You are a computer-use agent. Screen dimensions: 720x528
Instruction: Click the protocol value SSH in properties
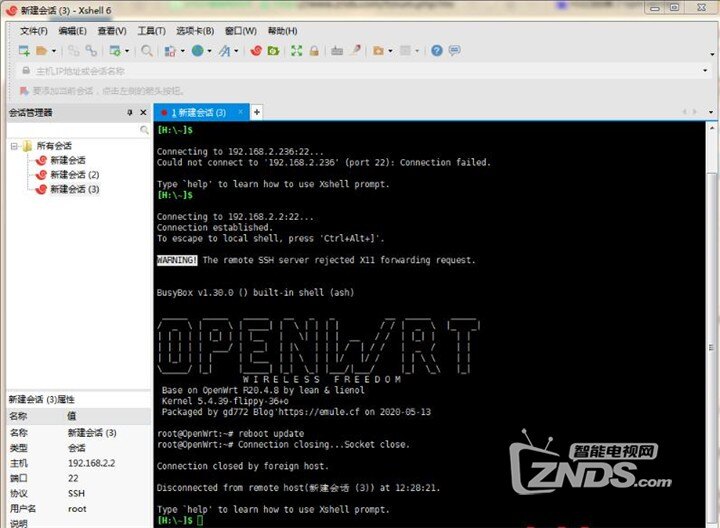[76, 493]
